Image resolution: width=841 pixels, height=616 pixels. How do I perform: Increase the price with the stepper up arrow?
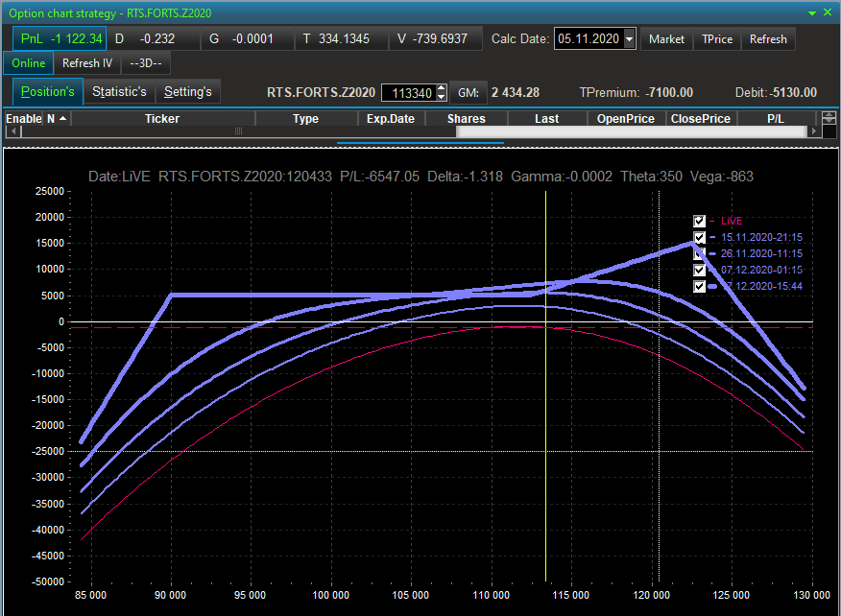pos(442,88)
